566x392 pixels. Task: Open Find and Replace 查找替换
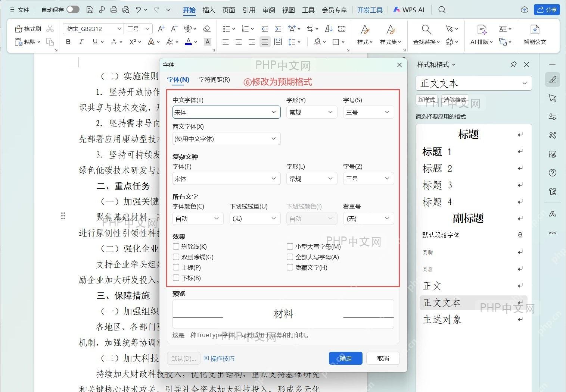click(426, 35)
